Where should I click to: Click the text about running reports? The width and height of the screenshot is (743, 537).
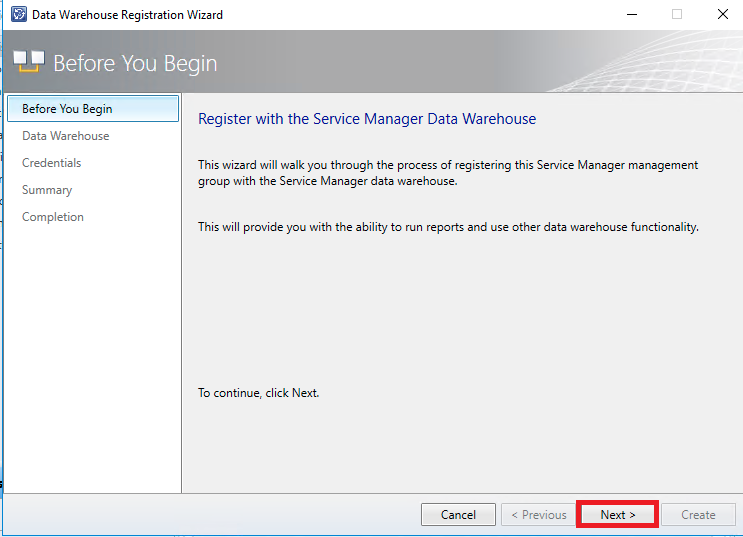(x=448, y=227)
